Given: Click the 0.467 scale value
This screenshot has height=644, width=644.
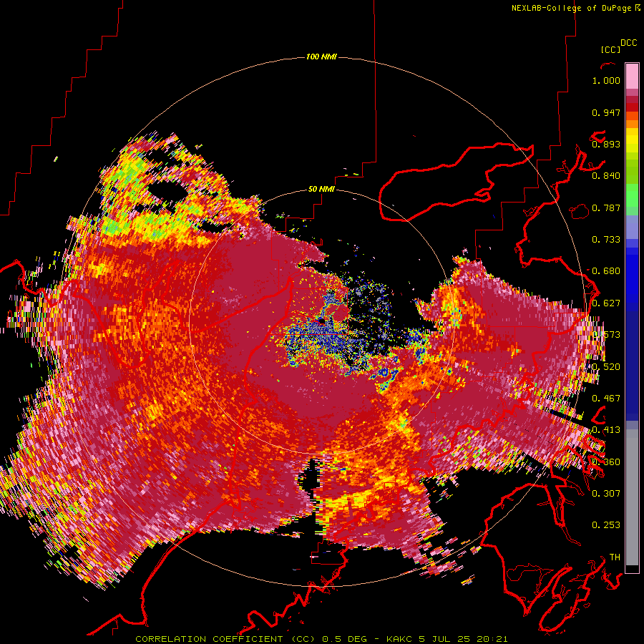Looking at the screenshot, I should [x=606, y=399].
